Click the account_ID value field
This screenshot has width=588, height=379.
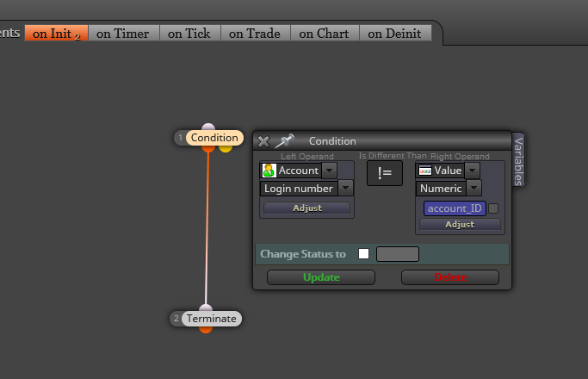tap(455, 208)
